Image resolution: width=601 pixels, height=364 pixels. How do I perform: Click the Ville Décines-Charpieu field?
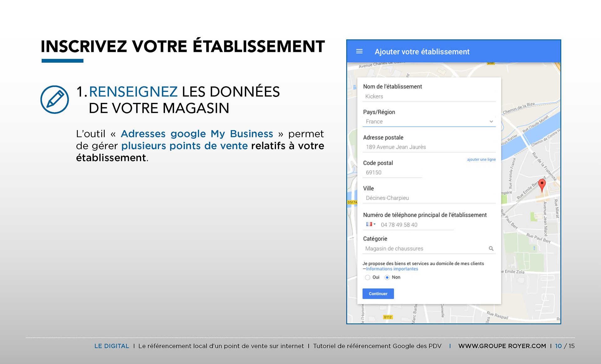(x=429, y=198)
